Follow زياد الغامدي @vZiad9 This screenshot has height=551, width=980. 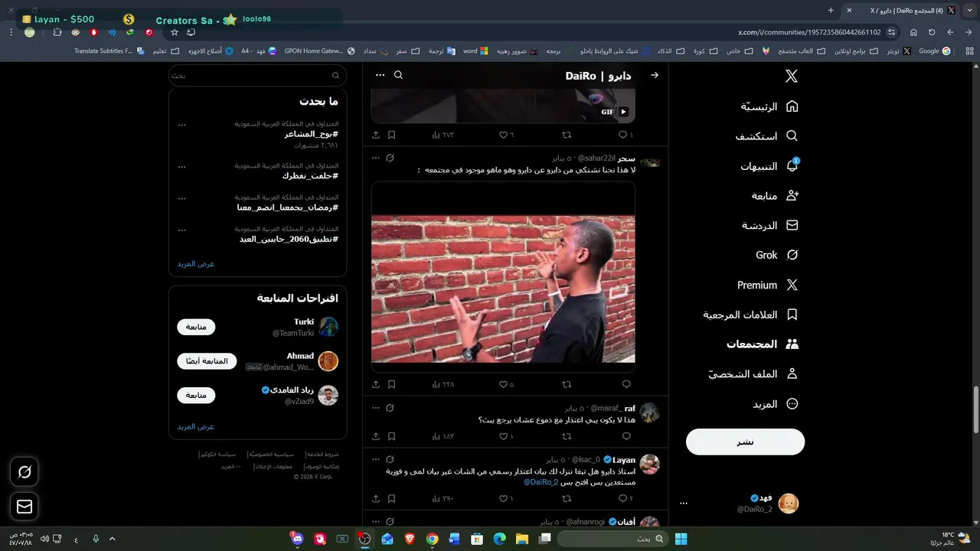click(196, 396)
